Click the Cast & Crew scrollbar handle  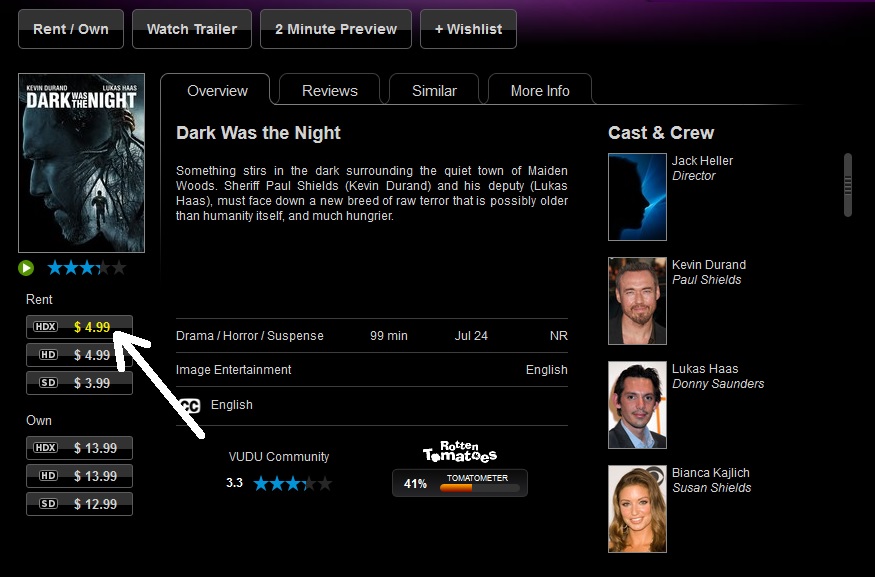pos(848,185)
